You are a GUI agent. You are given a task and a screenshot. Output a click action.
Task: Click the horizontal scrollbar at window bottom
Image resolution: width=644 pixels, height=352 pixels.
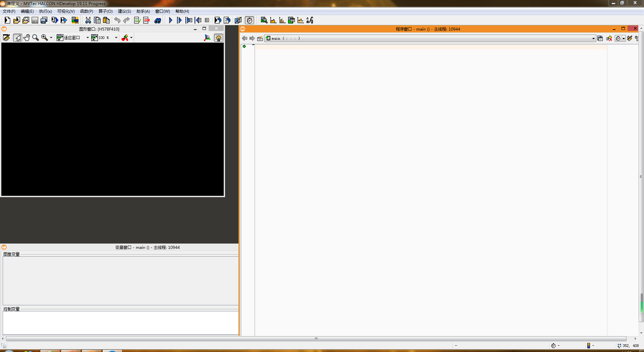[x=316, y=339]
